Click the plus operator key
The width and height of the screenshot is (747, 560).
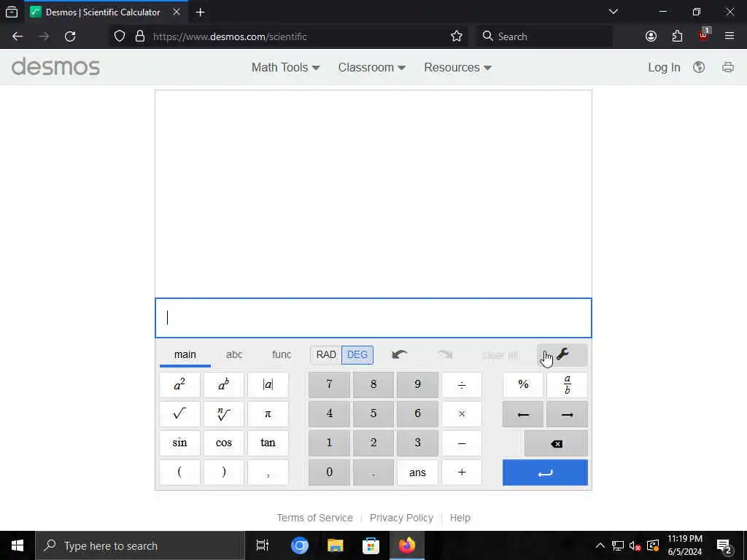[x=462, y=472]
